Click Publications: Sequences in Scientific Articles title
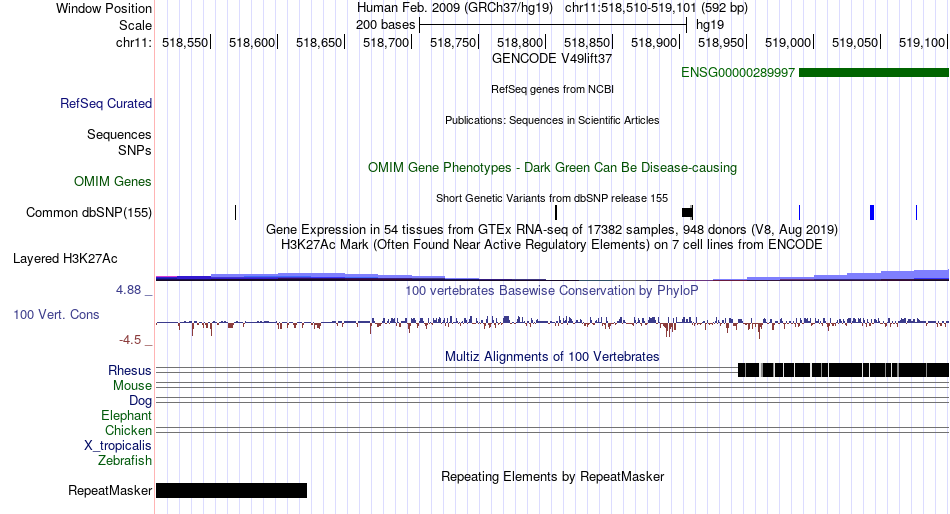The height and width of the screenshot is (514, 950). 552,120
